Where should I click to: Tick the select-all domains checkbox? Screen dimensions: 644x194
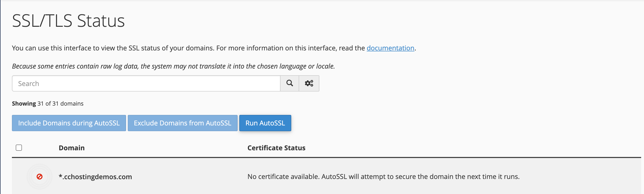point(19,148)
